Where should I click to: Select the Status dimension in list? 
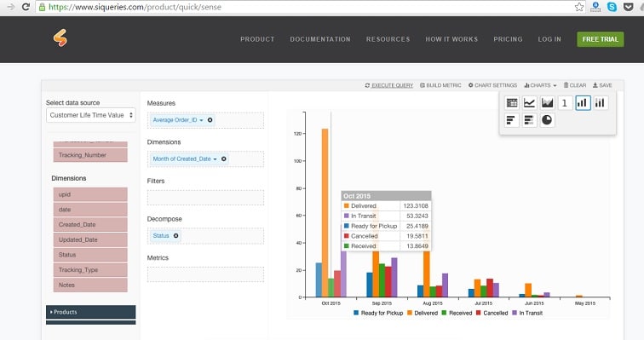(90, 255)
